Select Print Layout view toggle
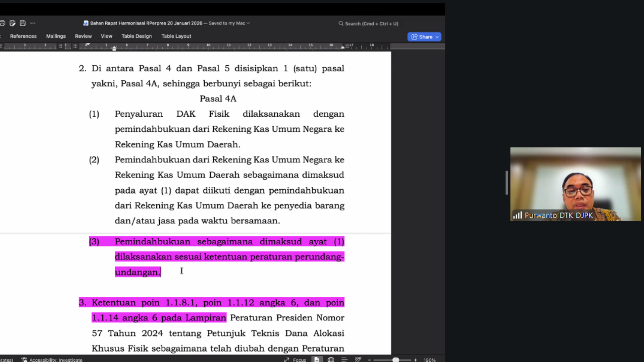 [x=317, y=360]
